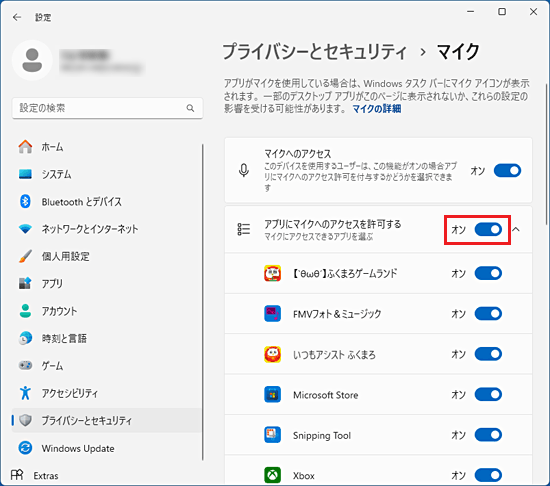Click the システム monitor icon
This screenshot has width=550, height=486.
click(x=25, y=174)
